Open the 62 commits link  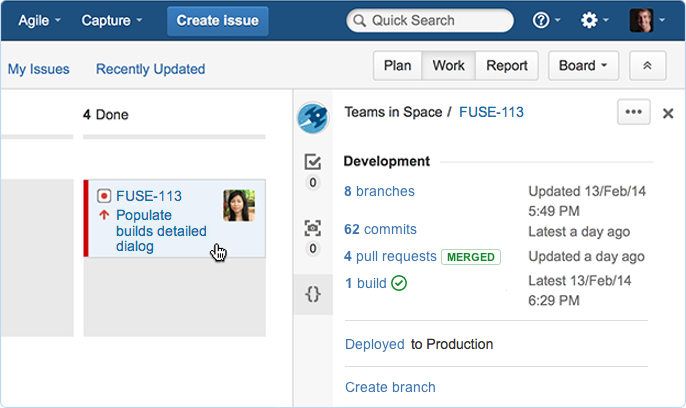pyautogui.click(x=380, y=229)
